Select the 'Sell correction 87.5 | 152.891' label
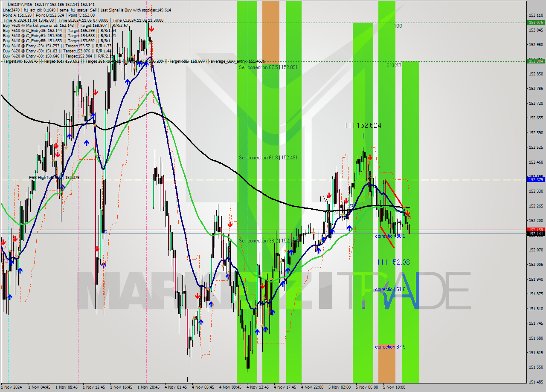This screenshot has height=392, width=546. click(268, 67)
